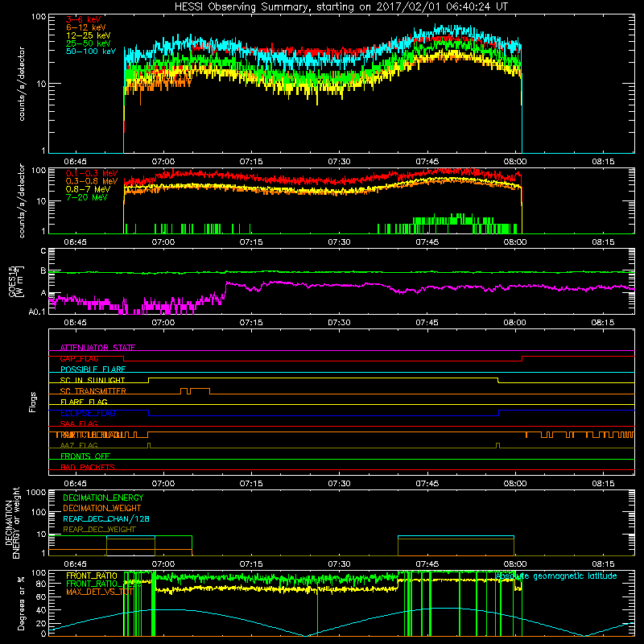The image size is (644, 644).
Task: Click the 0.3-0.8 MeV legend entry
Action: click(92, 181)
